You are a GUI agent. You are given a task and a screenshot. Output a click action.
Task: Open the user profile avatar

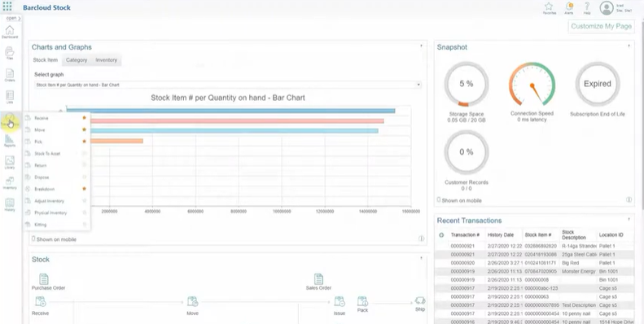click(607, 7)
